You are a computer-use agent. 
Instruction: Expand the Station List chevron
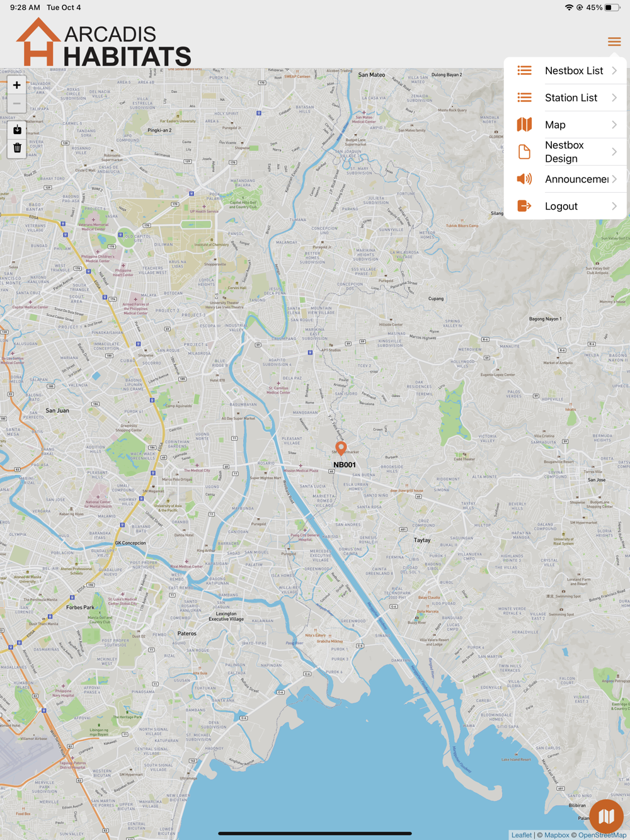(x=614, y=98)
